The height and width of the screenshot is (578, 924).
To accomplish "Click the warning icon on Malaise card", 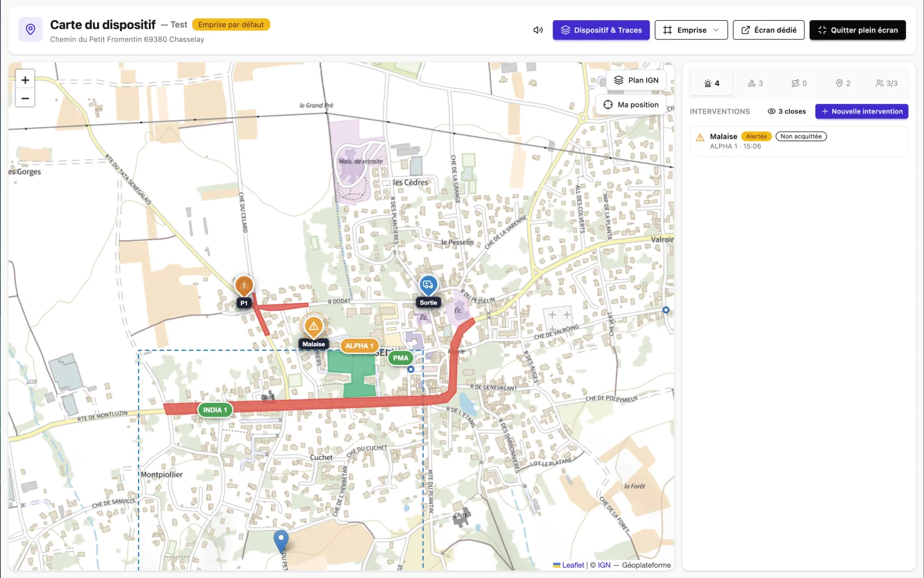I will [700, 138].
